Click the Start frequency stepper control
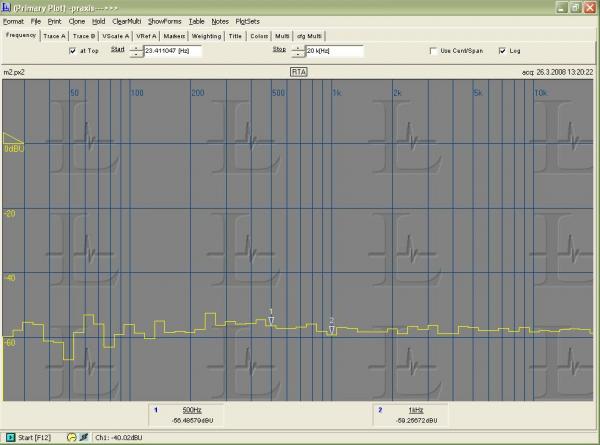 (136, 50)
